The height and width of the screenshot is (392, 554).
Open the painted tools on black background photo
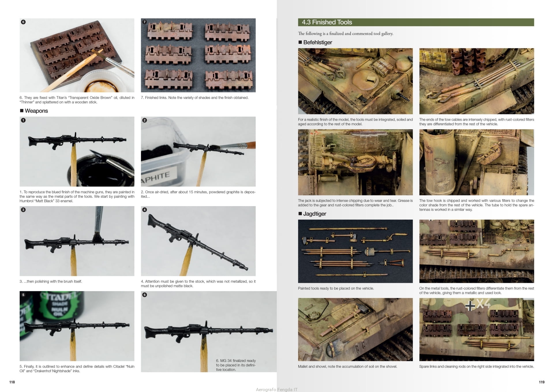tap(355, 251)
